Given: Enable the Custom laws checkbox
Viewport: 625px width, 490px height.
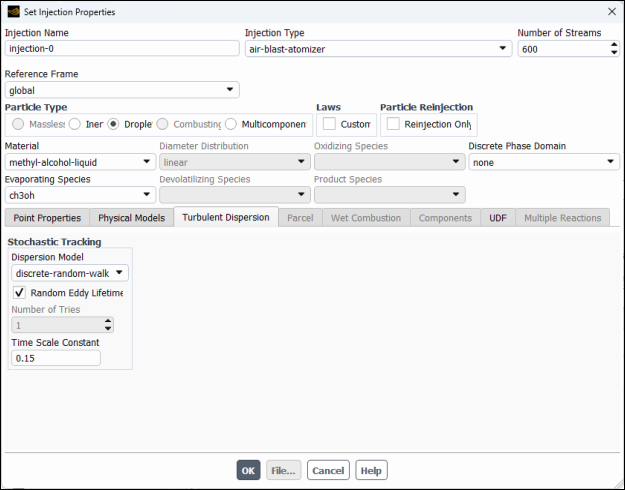Looking at the screenshot, I should (329, 124).
